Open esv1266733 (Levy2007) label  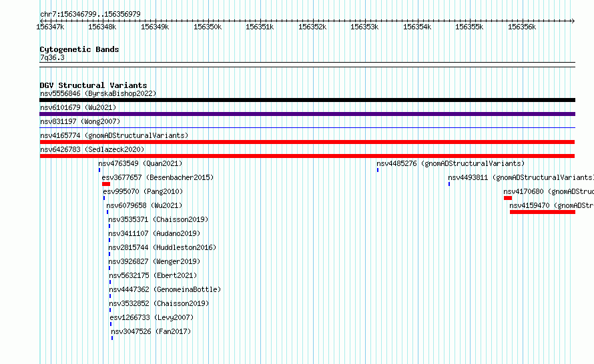click(x=152, y=317)
